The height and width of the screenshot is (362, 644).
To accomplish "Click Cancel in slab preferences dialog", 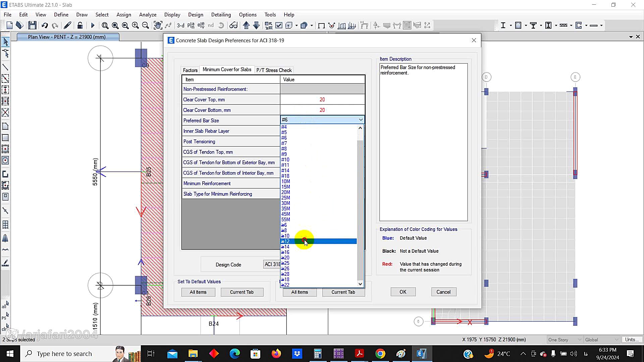I will (x=443, y=292).
